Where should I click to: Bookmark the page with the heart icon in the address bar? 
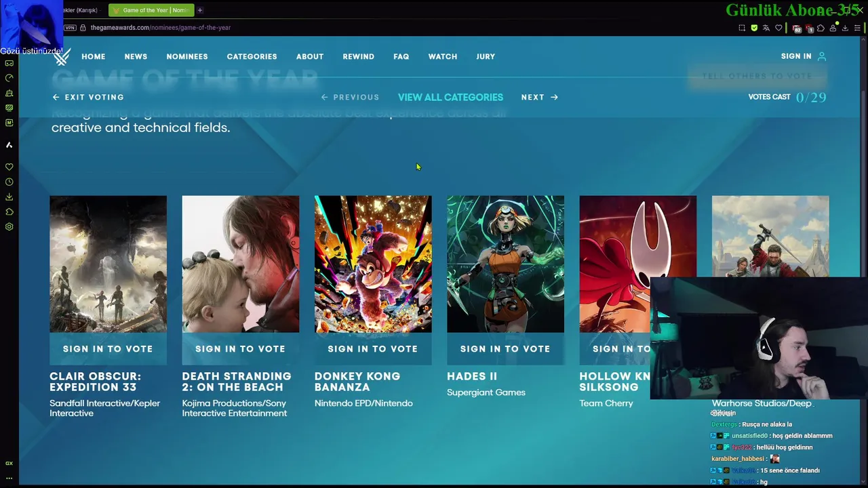pyautogui.click(x=778, y=28)
